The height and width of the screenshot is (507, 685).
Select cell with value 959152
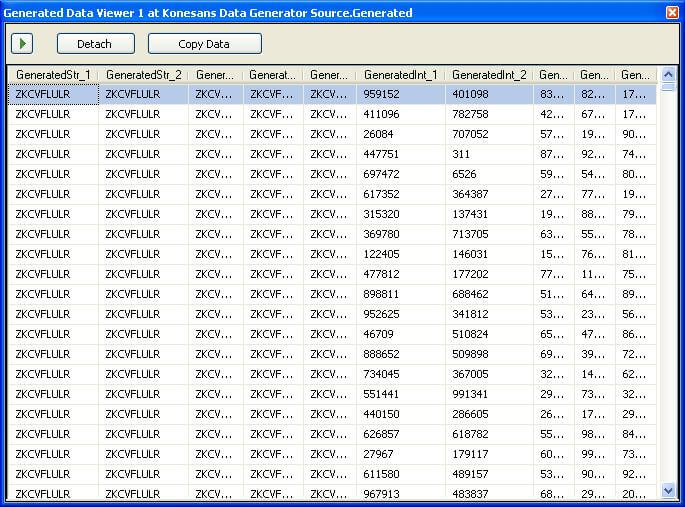pyautogui.click(x=401, y=94)
